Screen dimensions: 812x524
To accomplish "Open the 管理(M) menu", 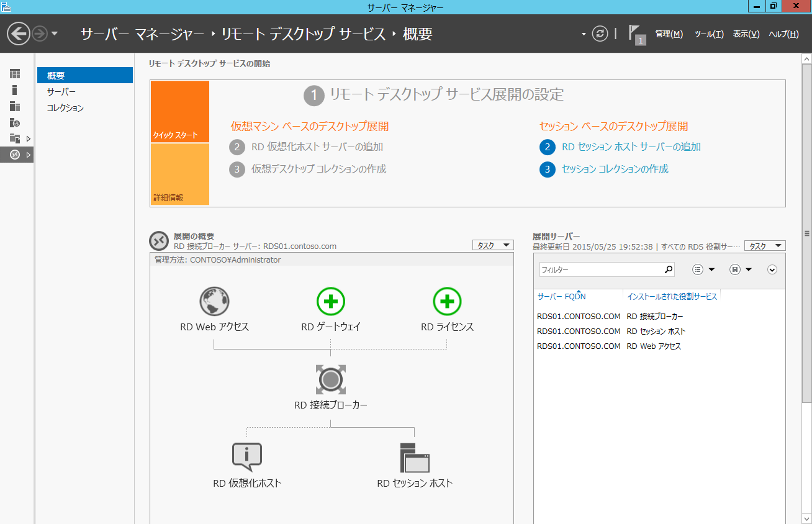I will [669, 34].
